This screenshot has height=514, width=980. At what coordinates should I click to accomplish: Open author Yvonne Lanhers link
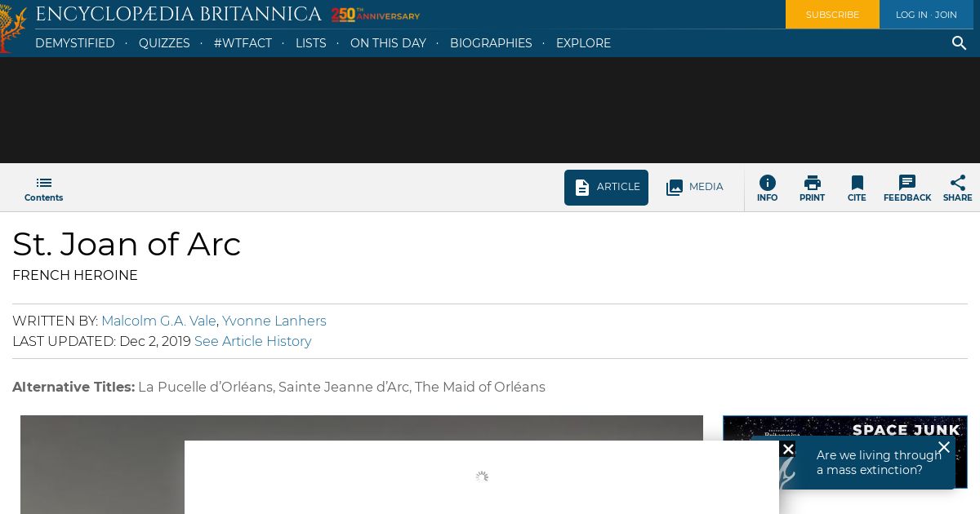pyautogui.click(x=274, y=321)
